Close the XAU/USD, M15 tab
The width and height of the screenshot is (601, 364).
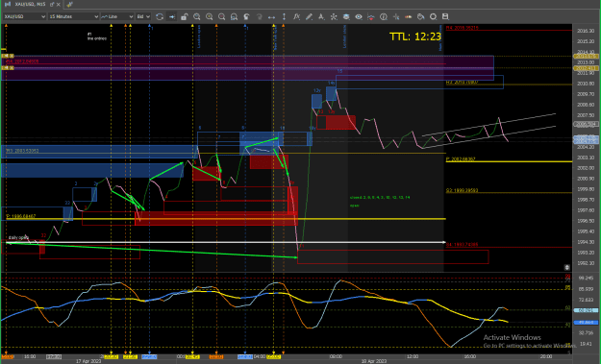pyautogui.click(x=59, y=5)
